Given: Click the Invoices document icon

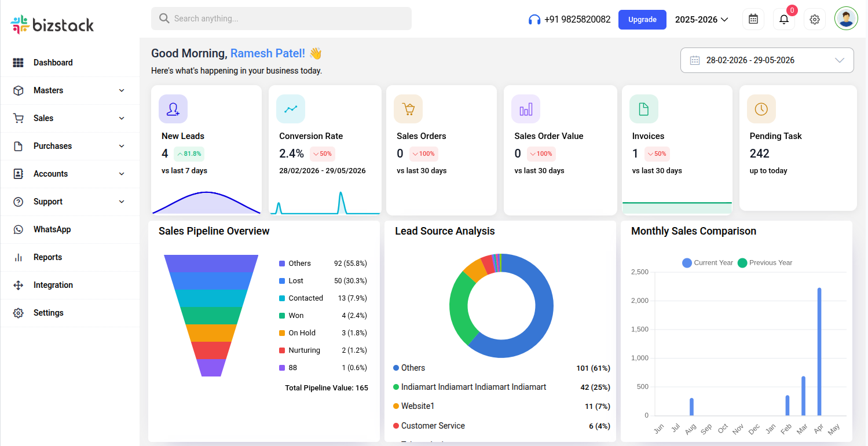Looking at the screenshot, I should 644,109.
